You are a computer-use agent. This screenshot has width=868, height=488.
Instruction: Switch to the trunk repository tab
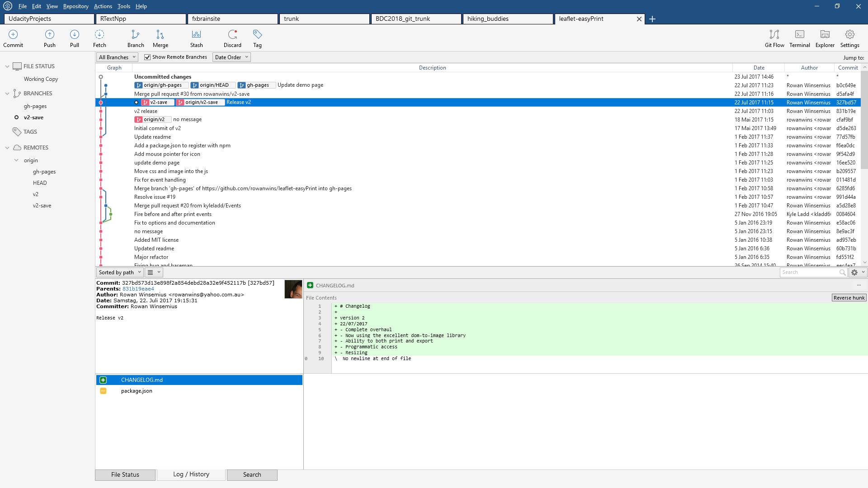324,19
